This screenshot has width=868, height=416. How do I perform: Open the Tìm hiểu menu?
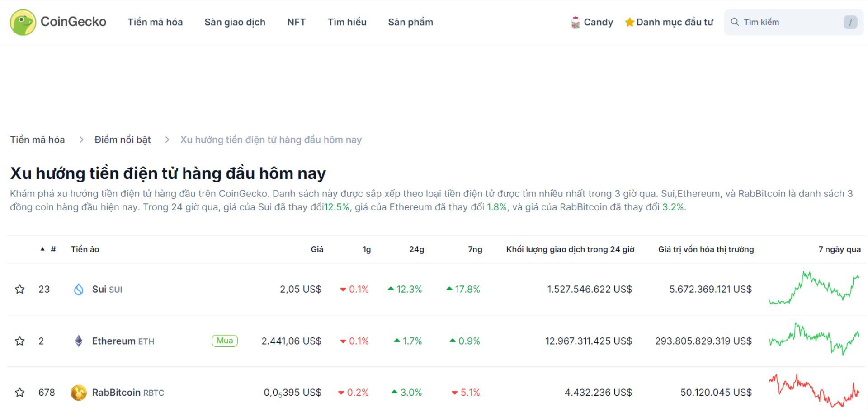click(x=347, y=22)
